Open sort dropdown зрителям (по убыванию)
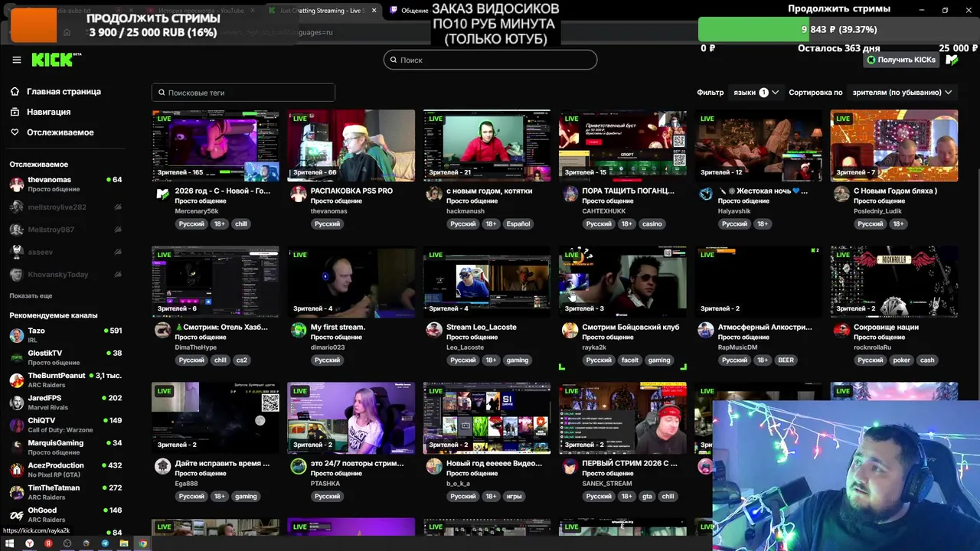The width and height of the screenshot is (980, 551). click(902, 92)
